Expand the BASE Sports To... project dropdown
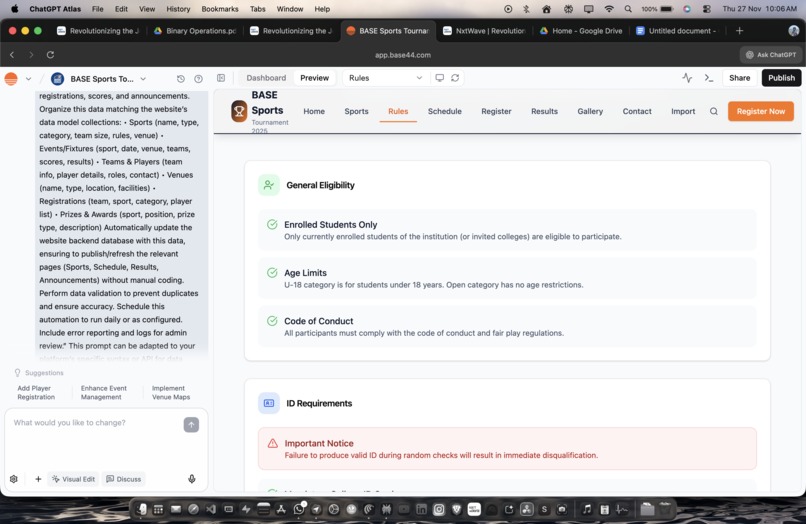Image resolution: width=806 pixels, height=524 pixels. click(143, 79)
